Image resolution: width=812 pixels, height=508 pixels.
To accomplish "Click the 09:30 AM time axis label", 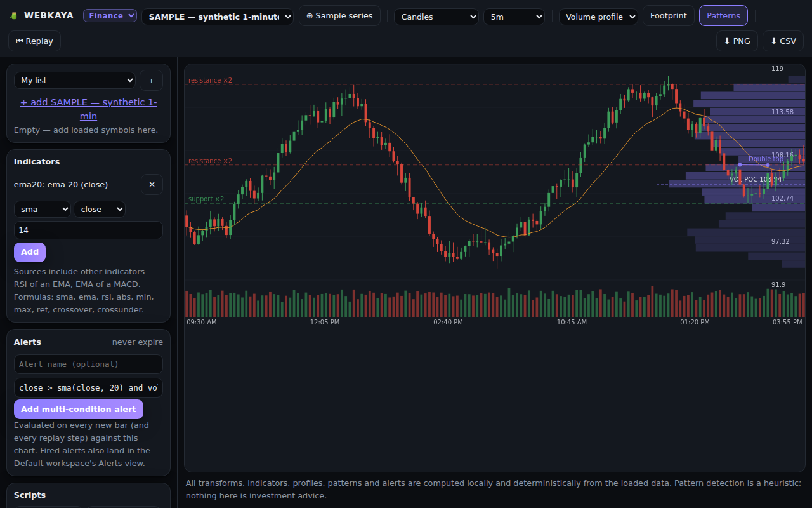I will [x=202, y=323].
